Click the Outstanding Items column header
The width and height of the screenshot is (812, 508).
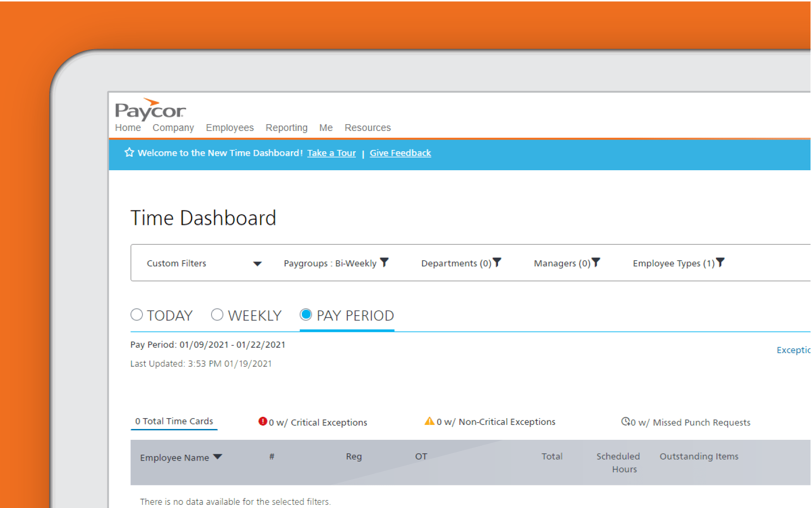(699, 457)
